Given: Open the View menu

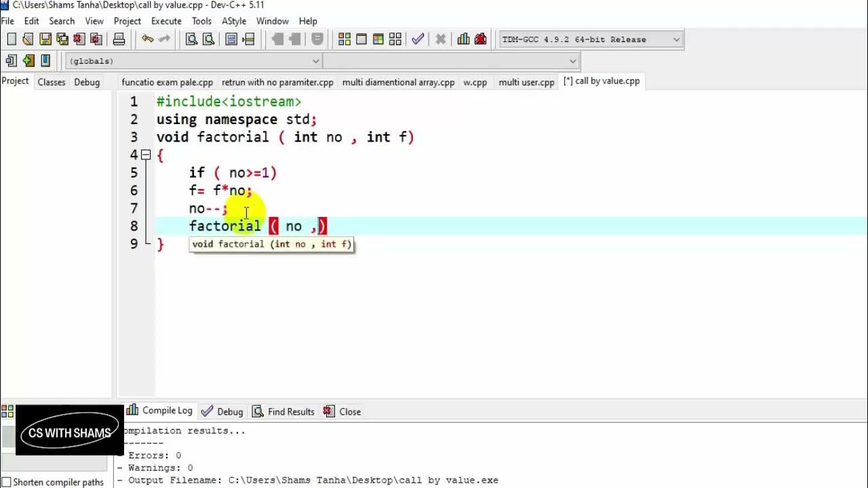Looking at the screenshot, I should tap(94, 21).
